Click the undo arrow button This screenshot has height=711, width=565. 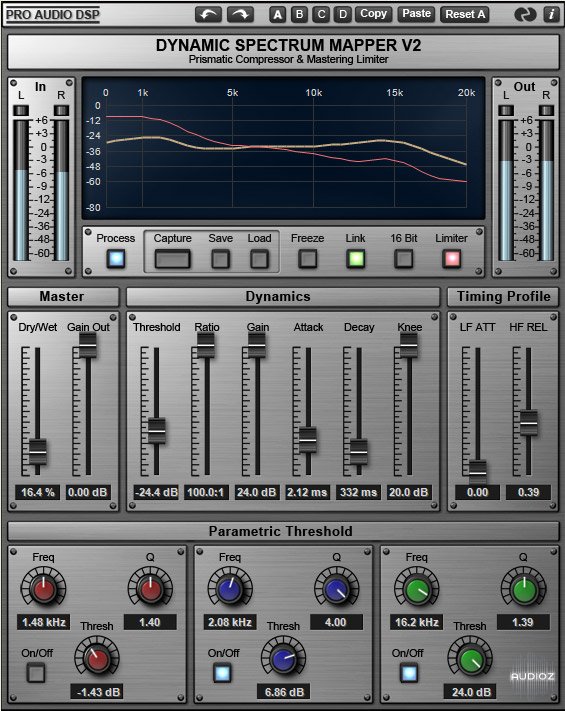coord(208,15)
